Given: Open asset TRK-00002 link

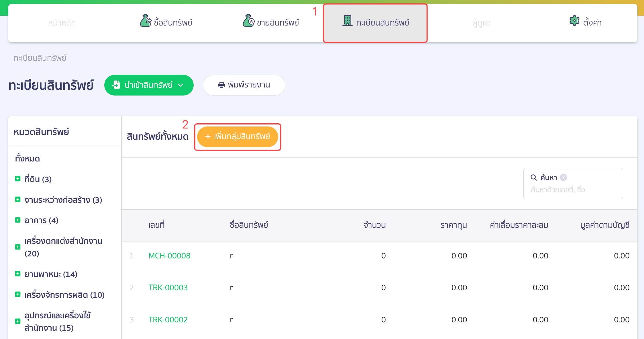Looking at the screenshot, I should [x=168, y=319].
